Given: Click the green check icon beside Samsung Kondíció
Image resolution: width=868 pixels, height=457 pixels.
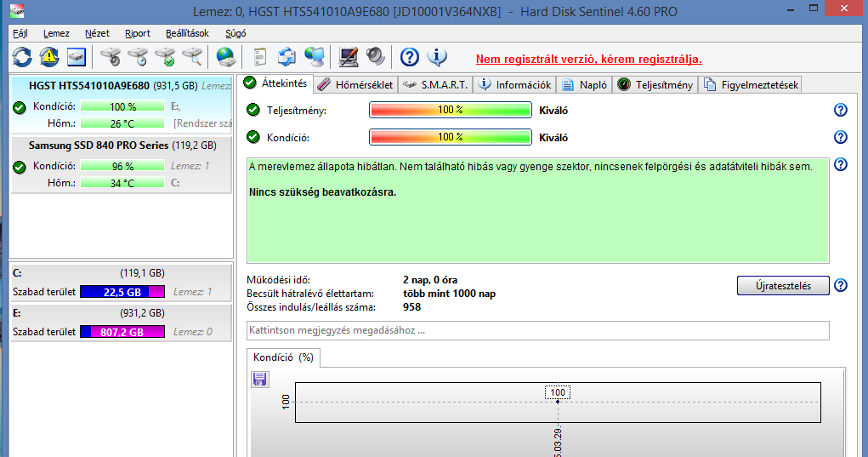Looking at the screenshot, I should tap(20, 167).
